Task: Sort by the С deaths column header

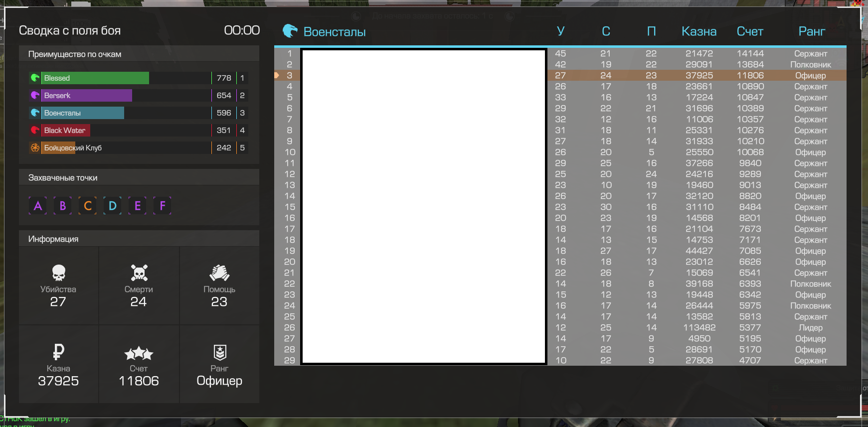Action: [x=606, y=31]
